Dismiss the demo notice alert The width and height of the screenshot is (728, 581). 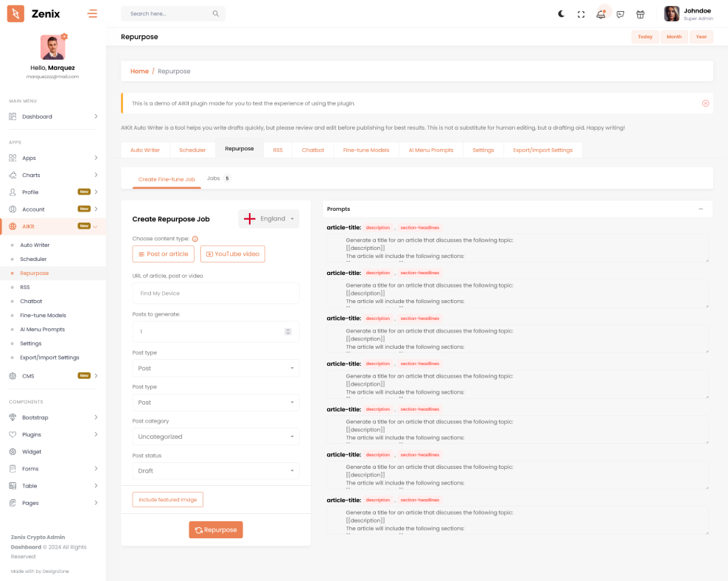click(x=705, y=103)
